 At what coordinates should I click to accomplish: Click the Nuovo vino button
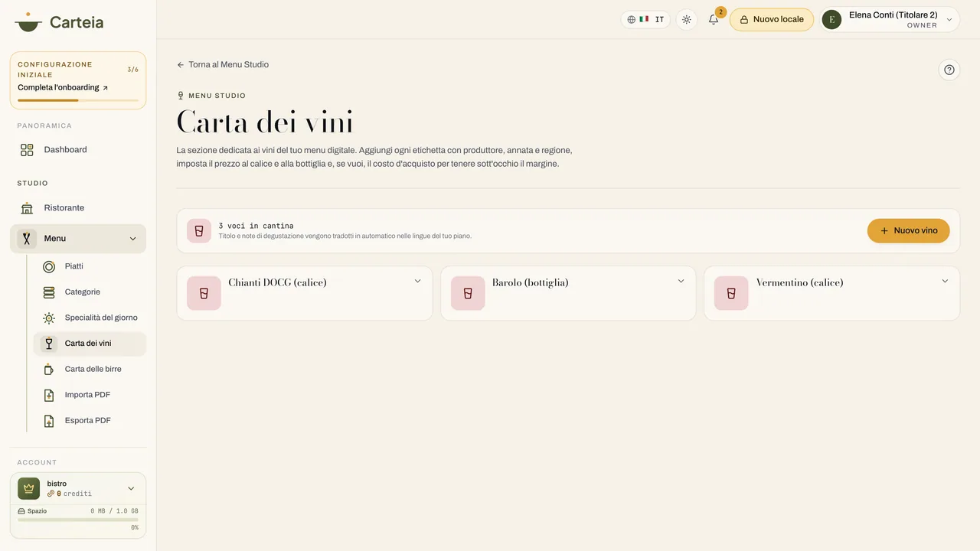908,230
